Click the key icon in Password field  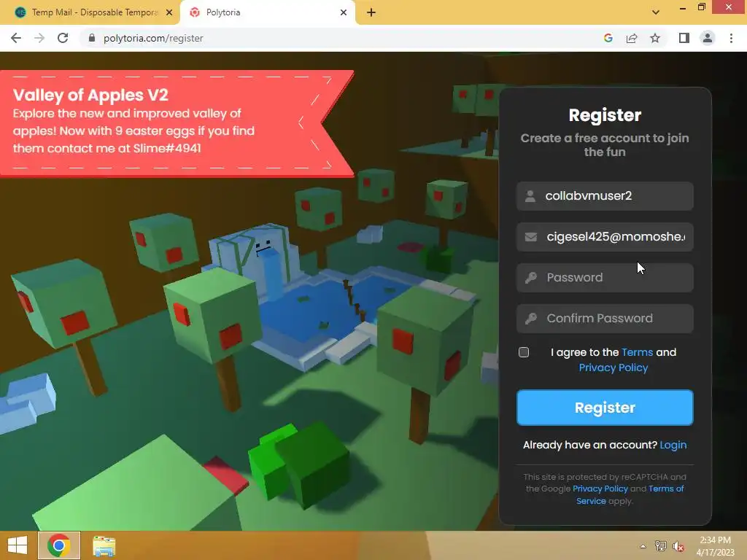coord(531,278)
